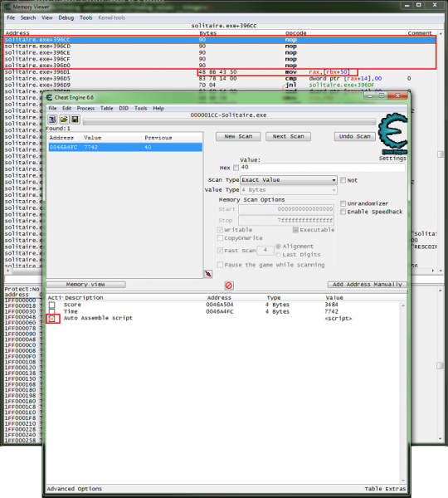The image size is (448, 498).
Task: Click the save table floppy icon
Action: tap(75, 120)
